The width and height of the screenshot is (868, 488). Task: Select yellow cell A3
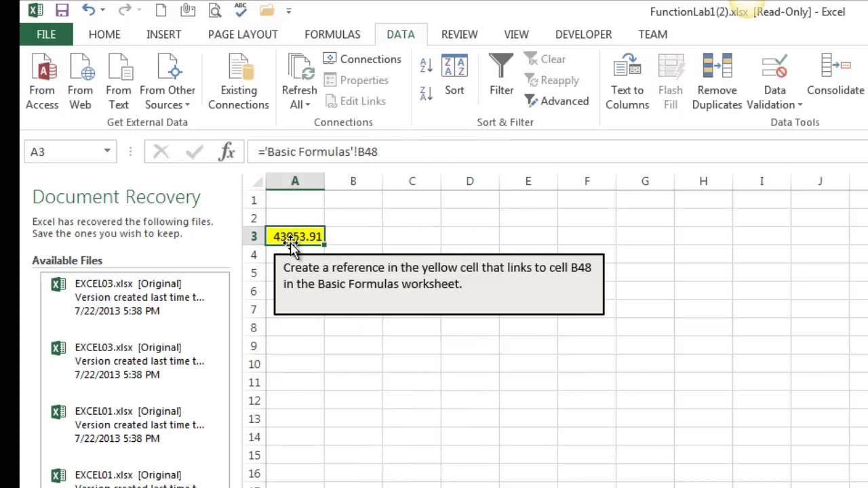[x=295, y=236]
